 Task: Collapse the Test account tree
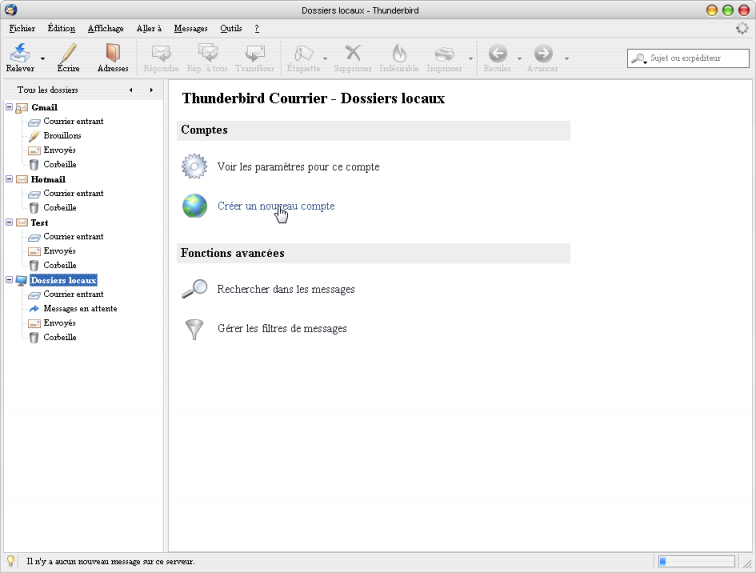[x=9, y=222]
